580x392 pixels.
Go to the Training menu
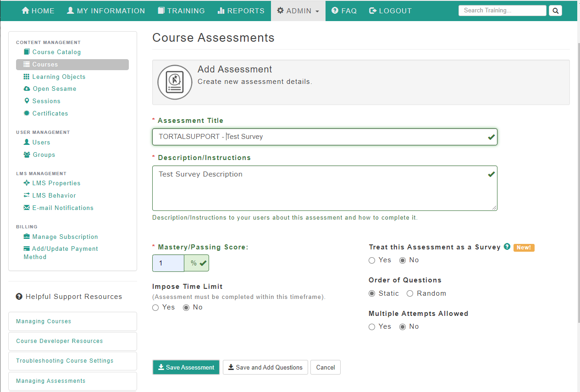pyautogui.click(x=181, y=11)
